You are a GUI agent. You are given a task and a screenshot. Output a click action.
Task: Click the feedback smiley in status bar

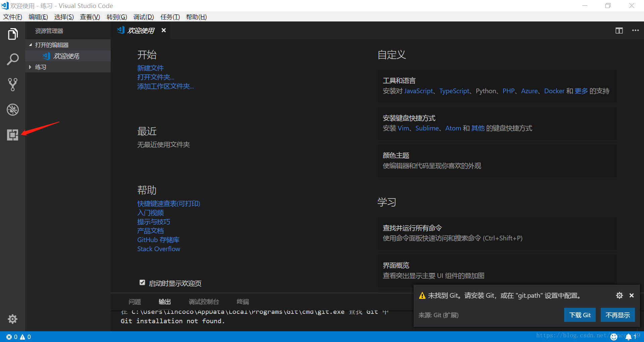tap(614, 337)
